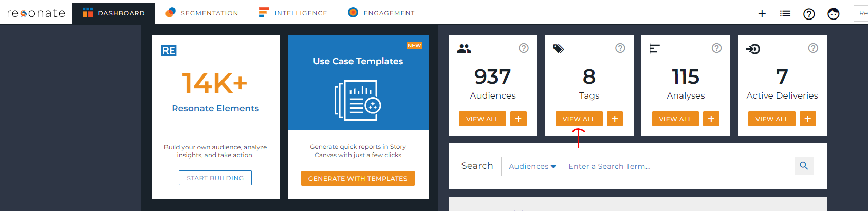Go to the Intelligence tab
The image size is (868, 211).
(x=293, y=13)
